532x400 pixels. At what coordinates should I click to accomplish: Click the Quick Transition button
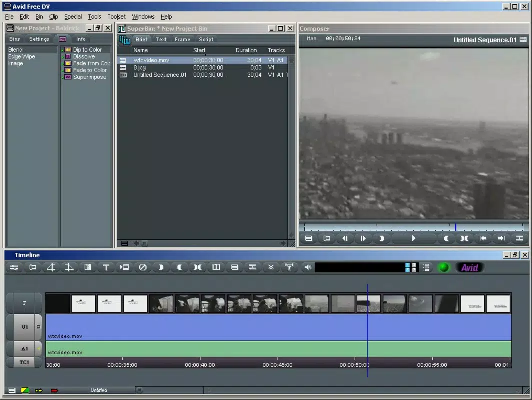[x=87, y=268]
